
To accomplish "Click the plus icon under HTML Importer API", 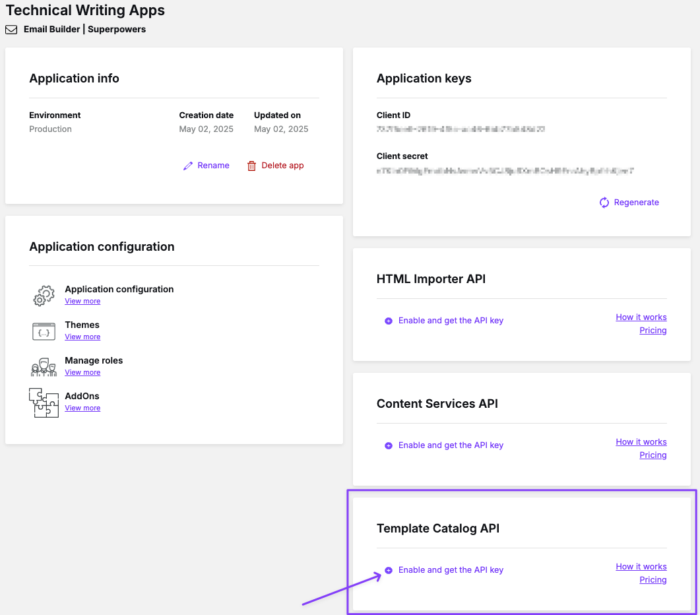I will click(x=389, y=321).
